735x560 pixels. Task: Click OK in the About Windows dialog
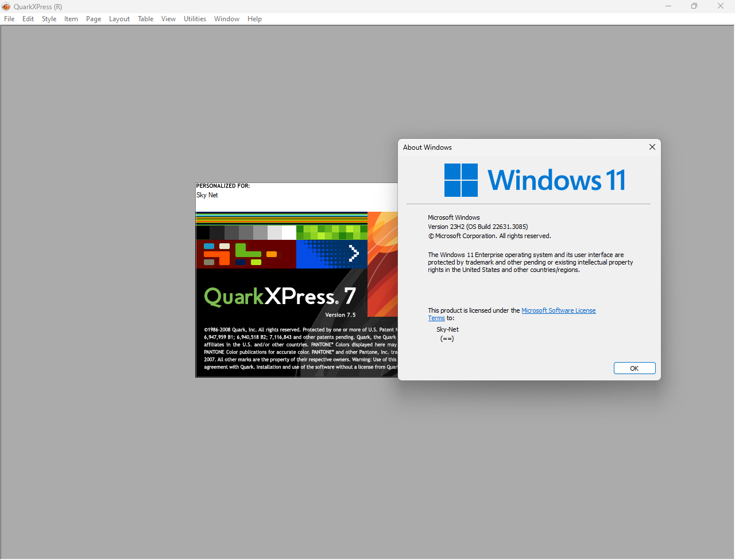tap(635, 368)
